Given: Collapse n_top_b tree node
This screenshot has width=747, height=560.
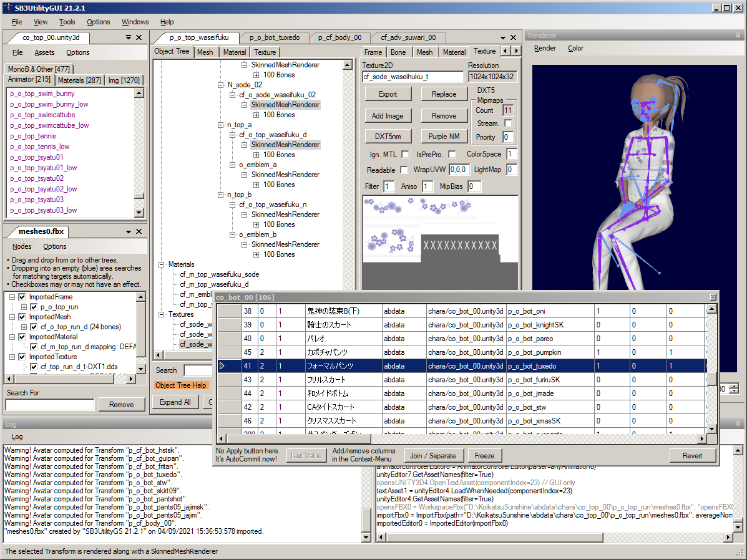Looking at the screenshot, I should click(220, 195).
